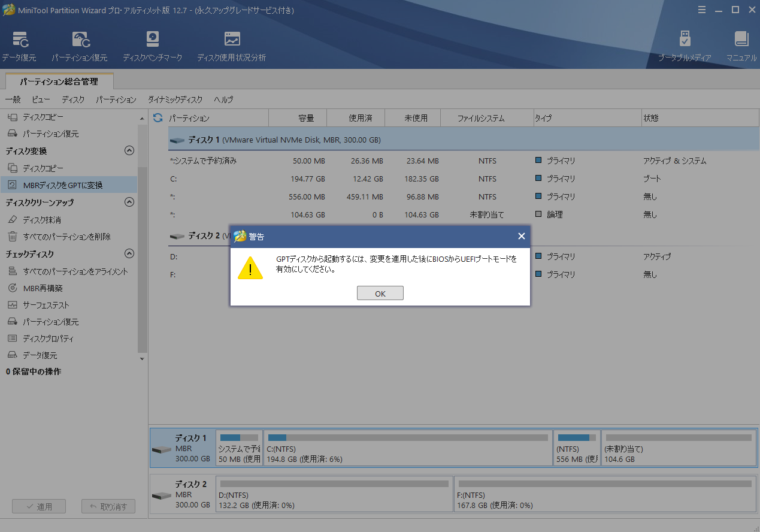The height and width of the screenshot is (532, 760).
Task: Click the ブータブルメディア icon
Action: point(685,45)
